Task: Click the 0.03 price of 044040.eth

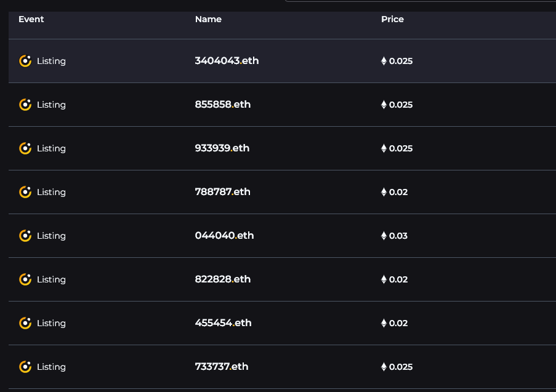Action: click(x=398, y=236)
